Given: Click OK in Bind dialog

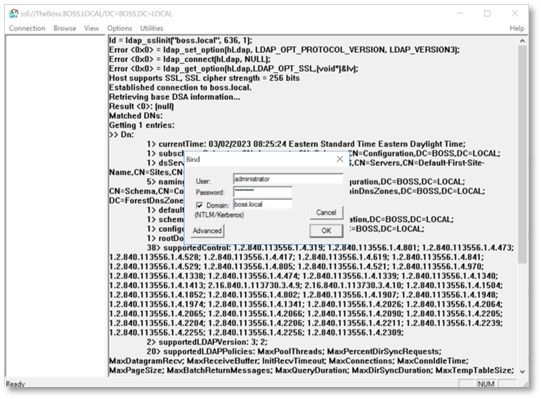Looking at the screenshot, I should [x=326, y=231].
